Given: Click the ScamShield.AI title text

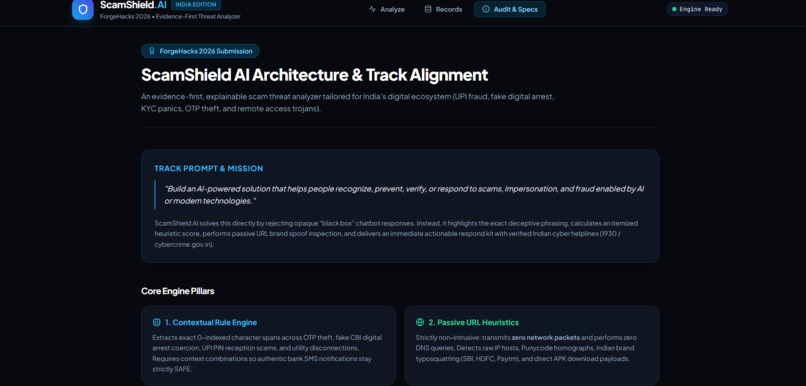Looking at the screenshot, I should 133,5.
